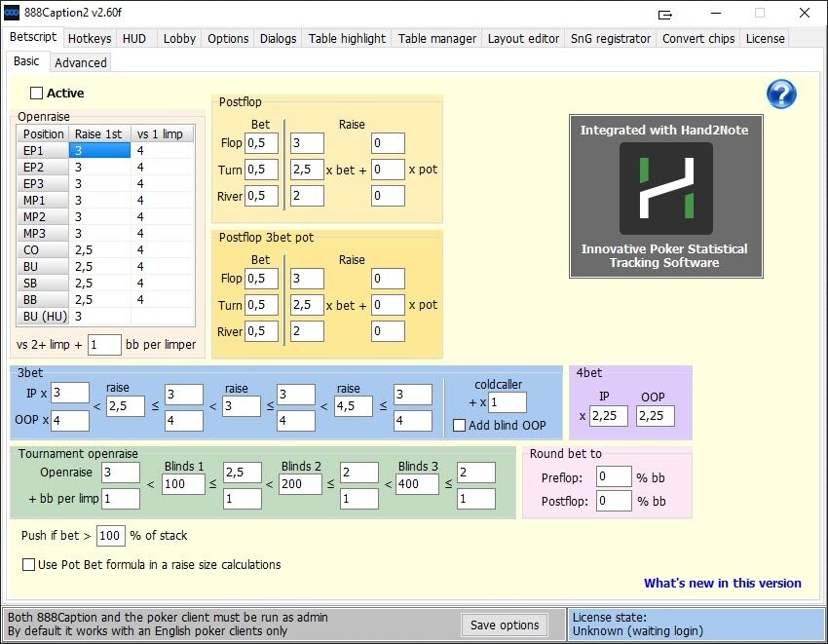
Task: Open the HUD tab
Action: (134, 39)
